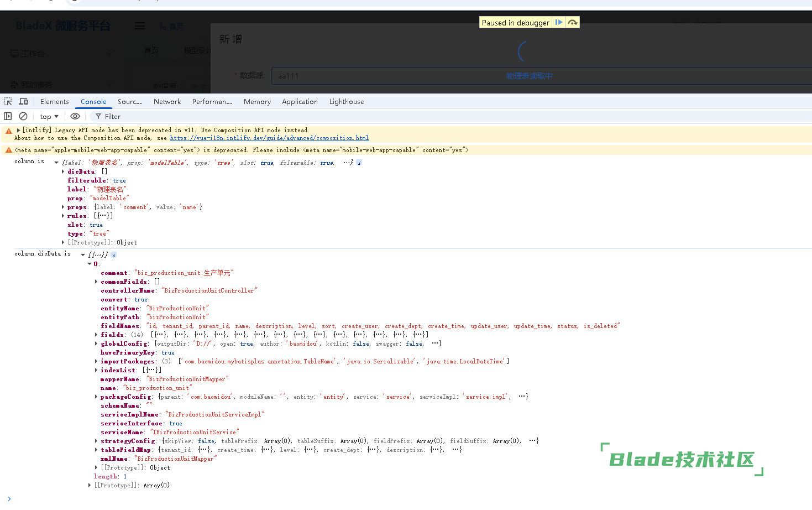Focus the console Filter input
The width and height of the screenshot is (812, 510).
[166, 117]
